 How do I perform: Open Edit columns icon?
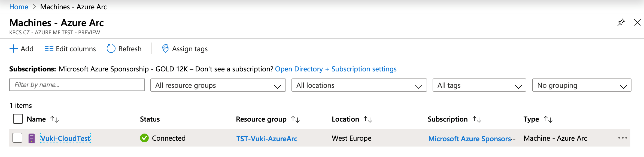pos(49,49)
